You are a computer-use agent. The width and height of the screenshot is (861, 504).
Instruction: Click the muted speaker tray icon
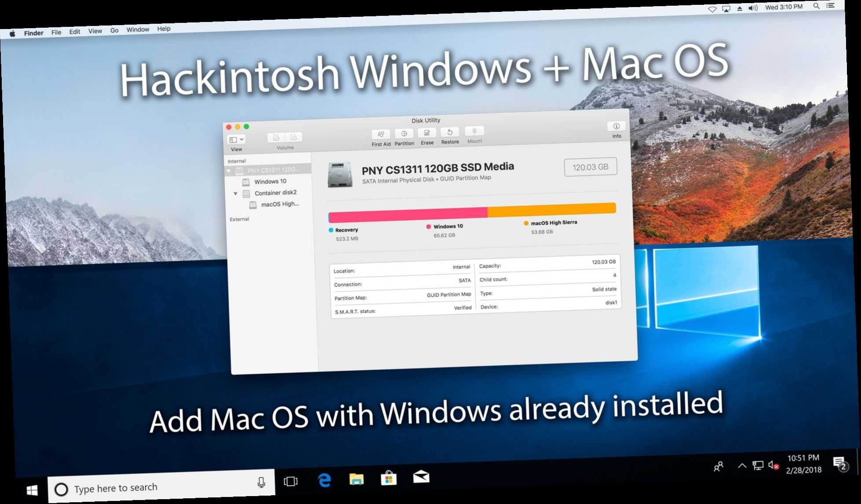coord(773,464)
